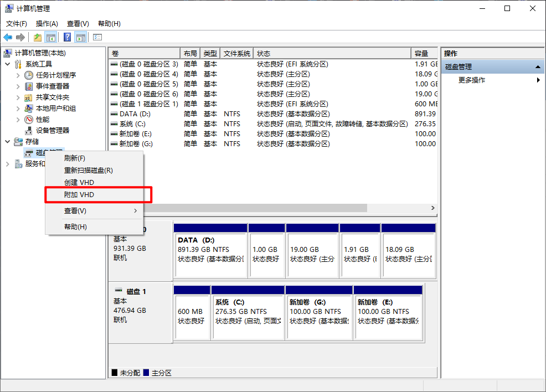546x392 pixels.
Task: Select the 性能 performance icon
Action: pyautogui.click(x=29, y=120)
